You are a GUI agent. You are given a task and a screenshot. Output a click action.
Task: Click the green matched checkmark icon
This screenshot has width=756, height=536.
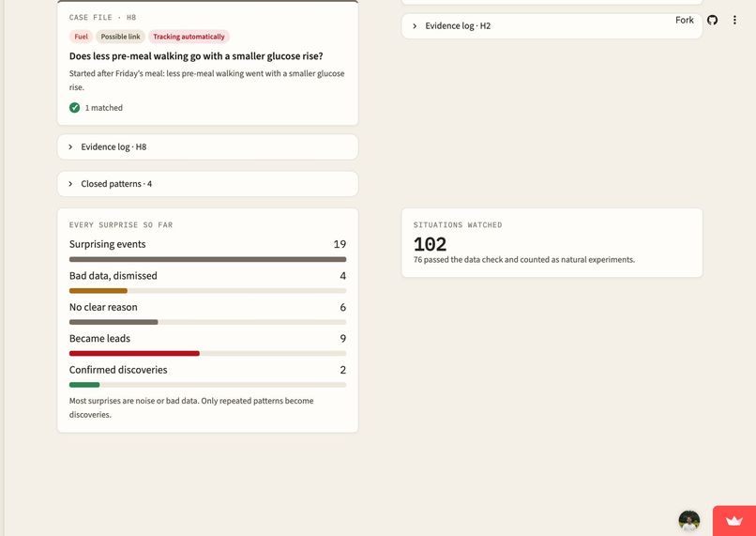[x=74, y=108]
